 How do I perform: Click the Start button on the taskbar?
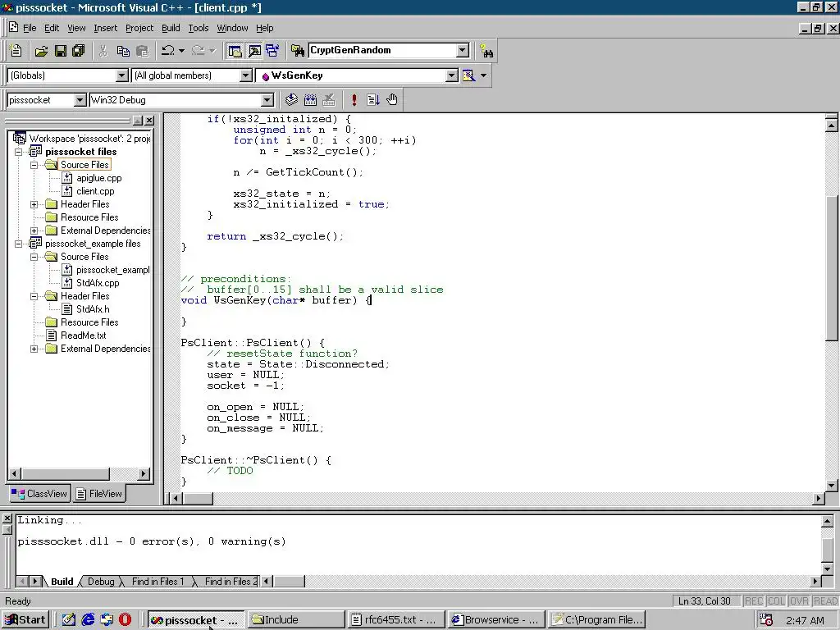tap(25, 620)
